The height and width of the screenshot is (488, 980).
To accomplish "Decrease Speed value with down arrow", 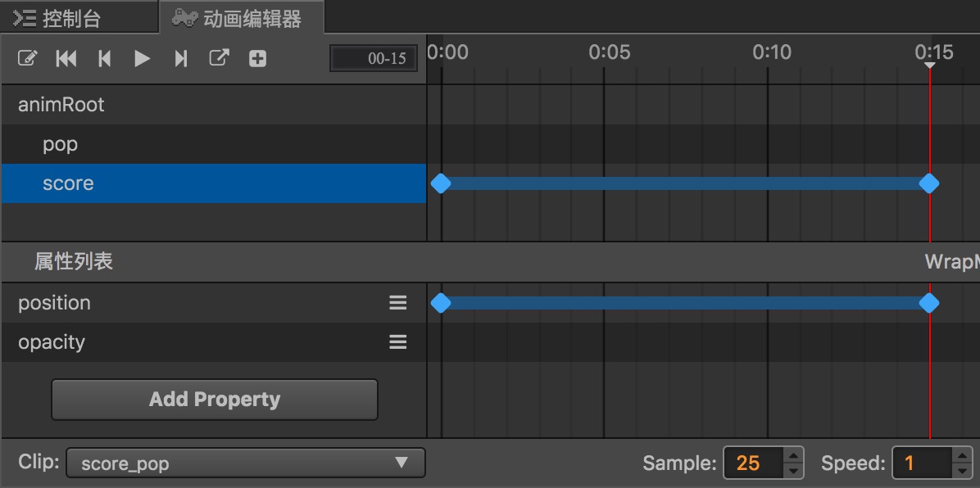I will tap(963, 471).
